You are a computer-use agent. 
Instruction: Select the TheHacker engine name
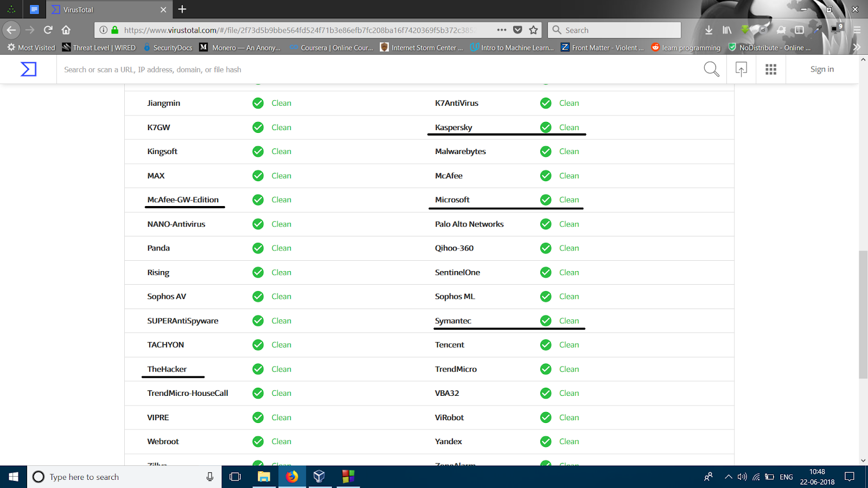click(x=167, y=369)
